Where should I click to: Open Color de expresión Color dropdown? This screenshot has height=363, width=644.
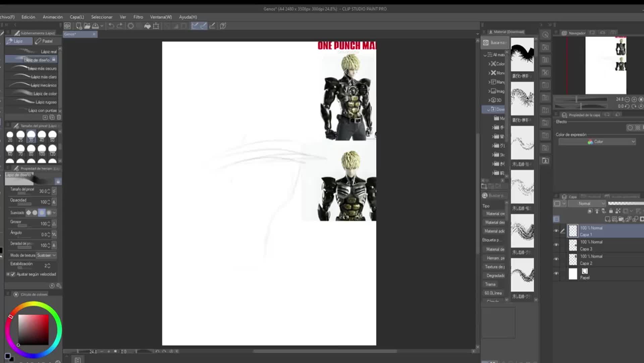tap(597, 142)
